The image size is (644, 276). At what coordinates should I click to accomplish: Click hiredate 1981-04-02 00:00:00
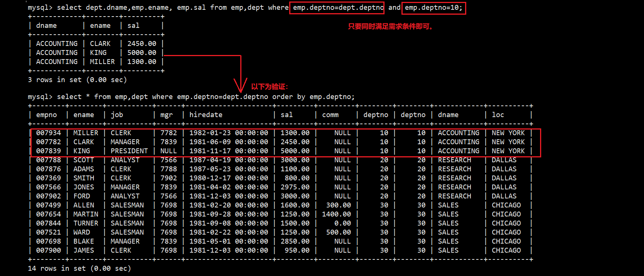click(x=229, y=187)
